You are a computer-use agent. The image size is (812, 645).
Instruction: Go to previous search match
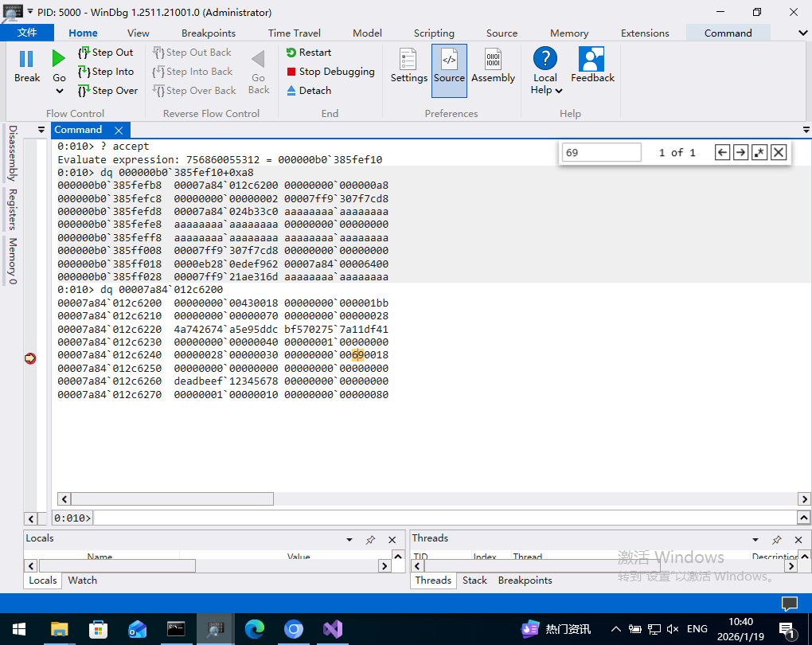[x=722, y=152]
